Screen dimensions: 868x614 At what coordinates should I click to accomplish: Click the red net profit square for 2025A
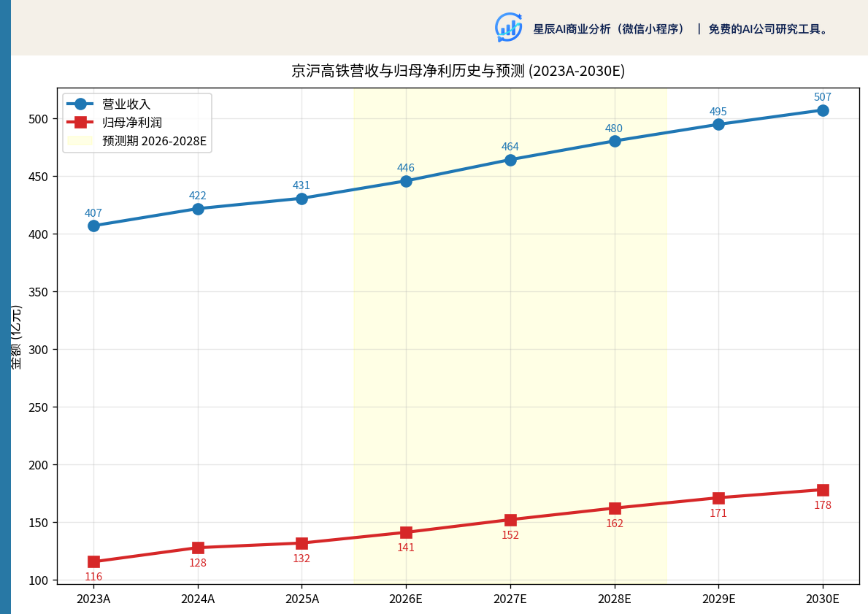click(302, 543)
